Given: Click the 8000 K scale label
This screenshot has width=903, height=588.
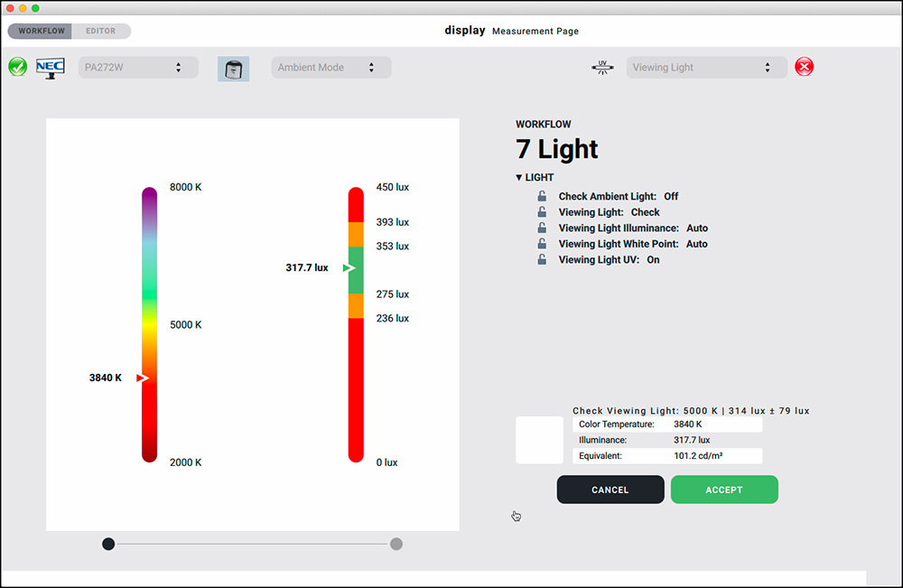Looking at the screenshot, I should [185, 187].
